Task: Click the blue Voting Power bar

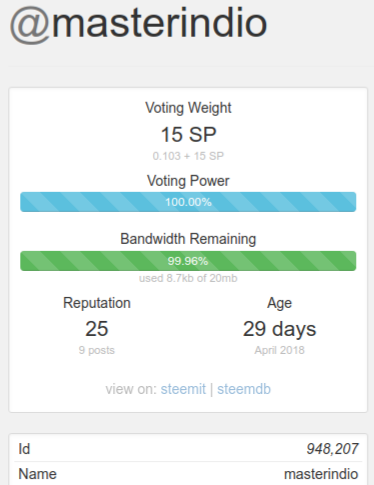Action: coord(188,202)
